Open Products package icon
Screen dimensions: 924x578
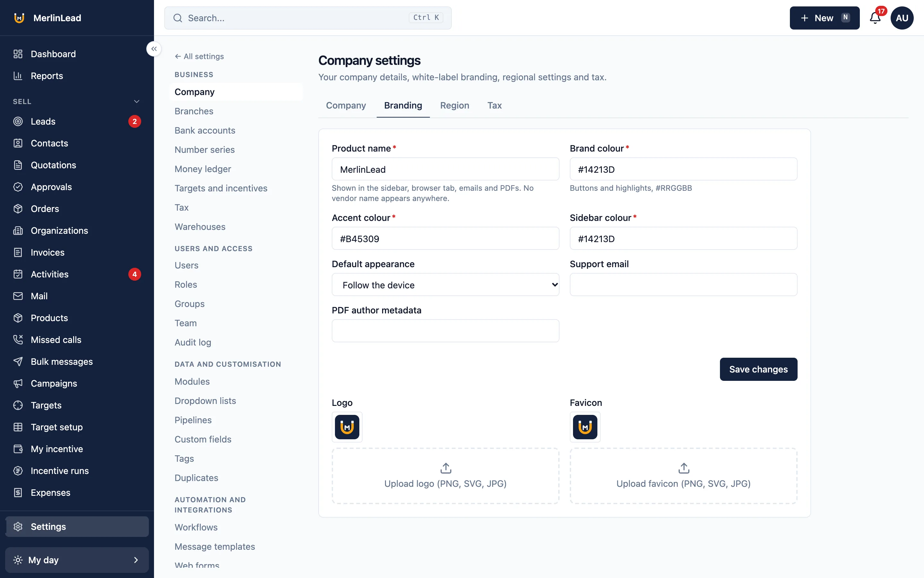pos(18,318)
